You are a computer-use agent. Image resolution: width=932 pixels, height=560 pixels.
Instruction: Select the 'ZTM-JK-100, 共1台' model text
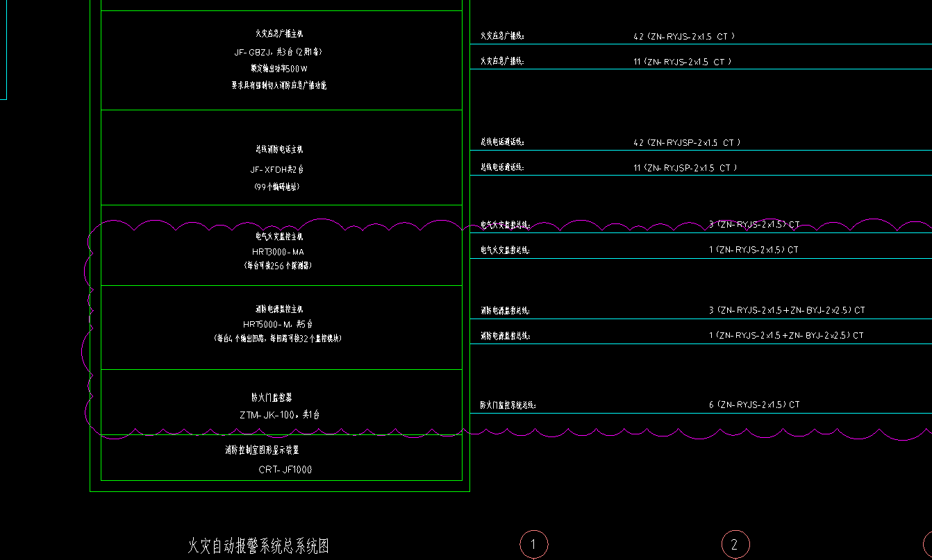279,415
